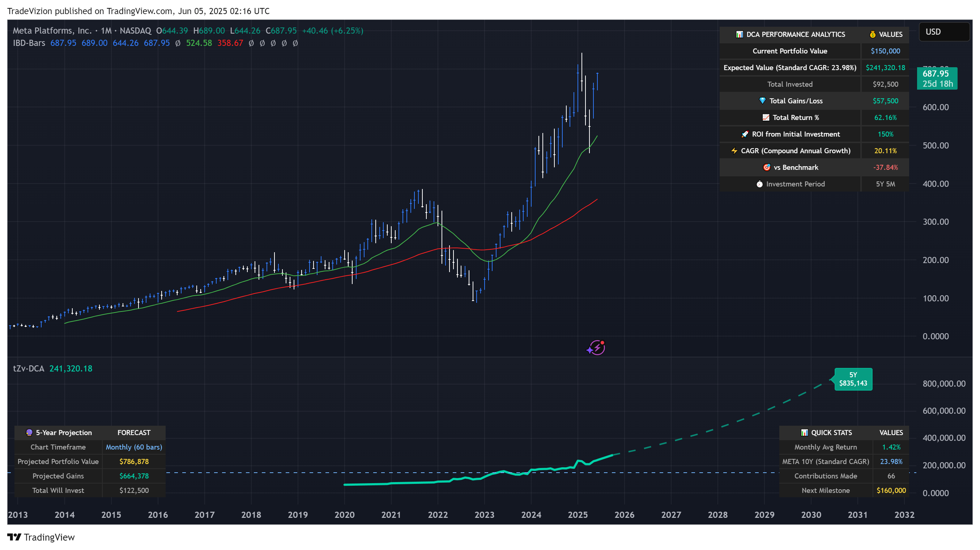Click the 2032 label on time axis
The height and width of the screenshot is (550, 980).
pos(904,515)
